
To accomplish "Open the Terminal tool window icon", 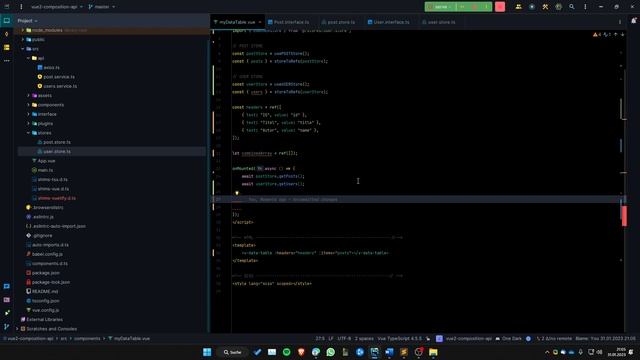I will (x=7, y=300).
